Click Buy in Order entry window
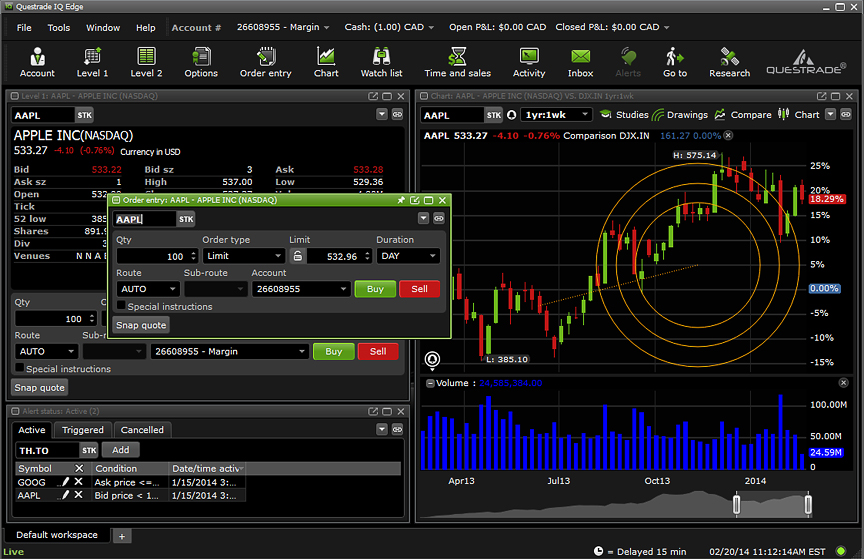The width and height of the screenshot is (864, 559). 375,289
